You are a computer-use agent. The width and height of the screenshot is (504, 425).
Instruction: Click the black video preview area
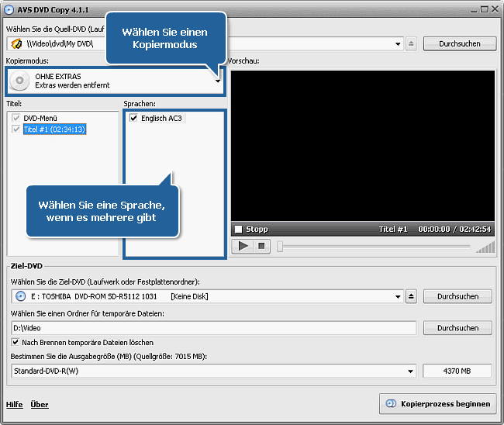pyautogui.click(x=363, y=146)
